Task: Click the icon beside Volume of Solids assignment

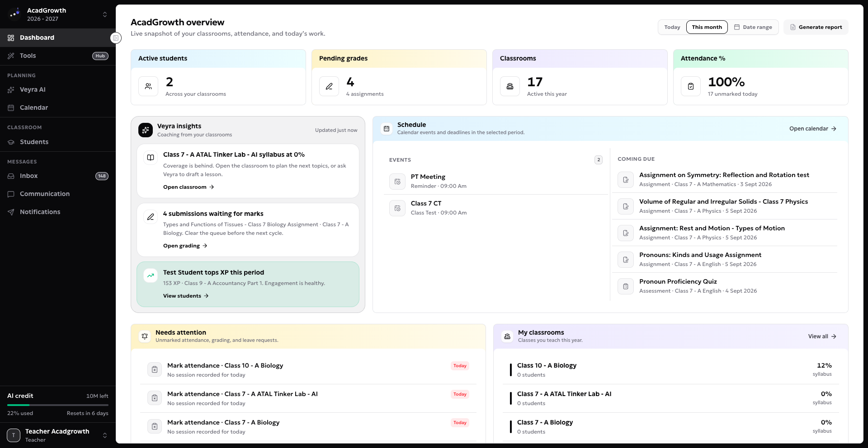Action: click(626, 206)
